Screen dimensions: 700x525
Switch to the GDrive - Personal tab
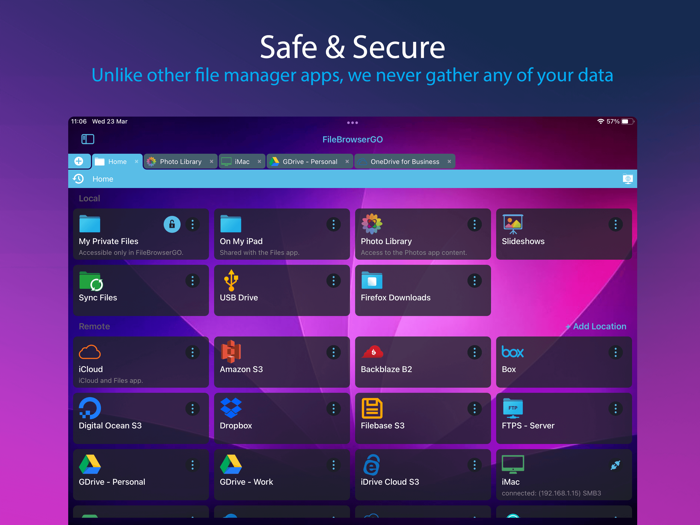coord(310,162)
